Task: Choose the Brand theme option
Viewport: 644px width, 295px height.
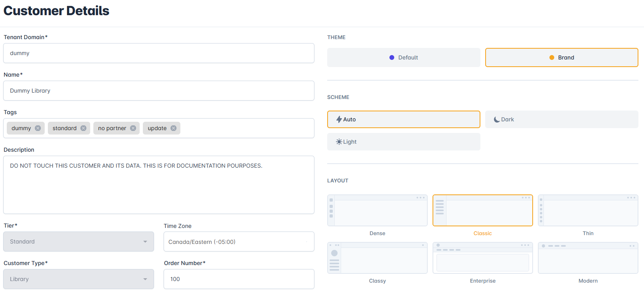Action: click(561, 57)
